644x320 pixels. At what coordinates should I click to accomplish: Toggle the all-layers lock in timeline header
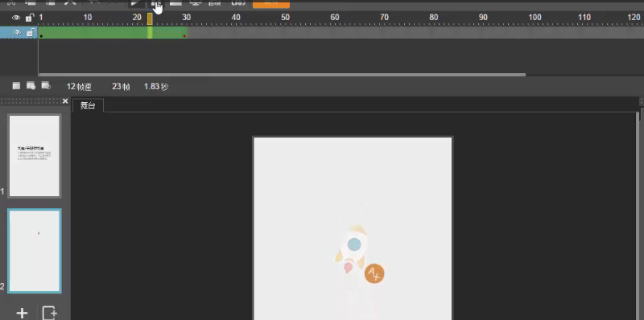(29, 17)
